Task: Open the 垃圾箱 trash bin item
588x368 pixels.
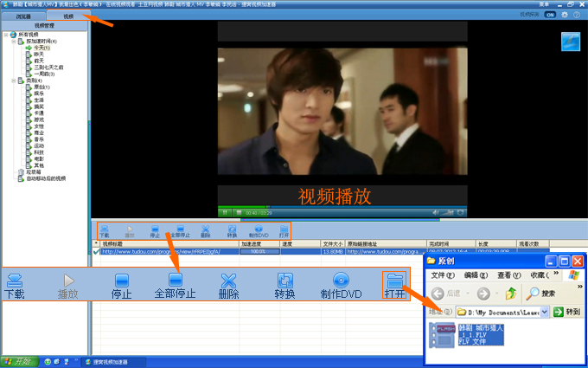Action: (35, 172)
